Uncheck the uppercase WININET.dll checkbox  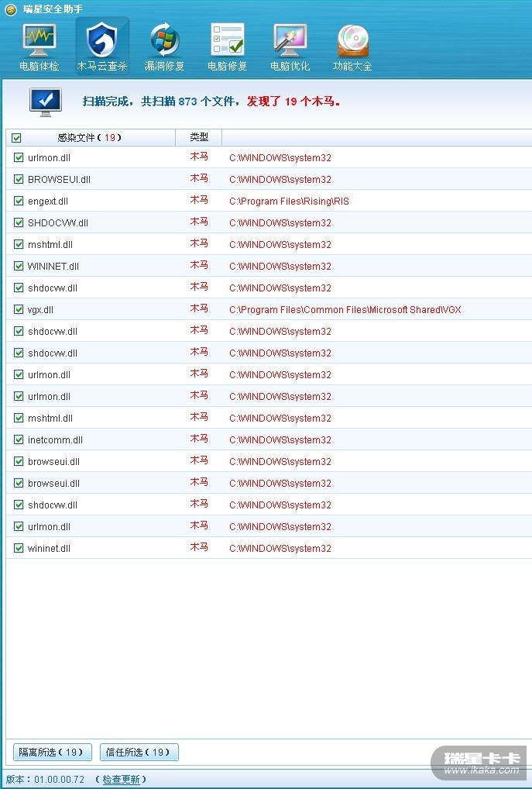pyautogui.click(x=19, y=266)
